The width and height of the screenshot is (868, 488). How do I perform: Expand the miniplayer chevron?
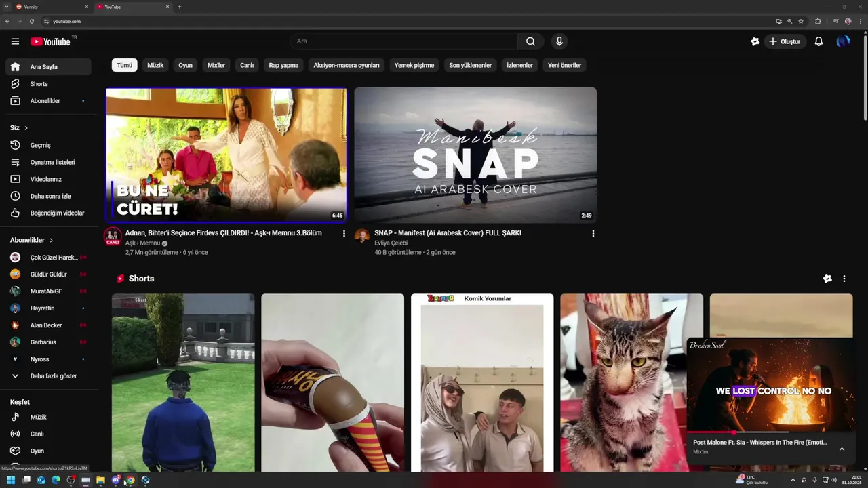click(x=842, y=449)
